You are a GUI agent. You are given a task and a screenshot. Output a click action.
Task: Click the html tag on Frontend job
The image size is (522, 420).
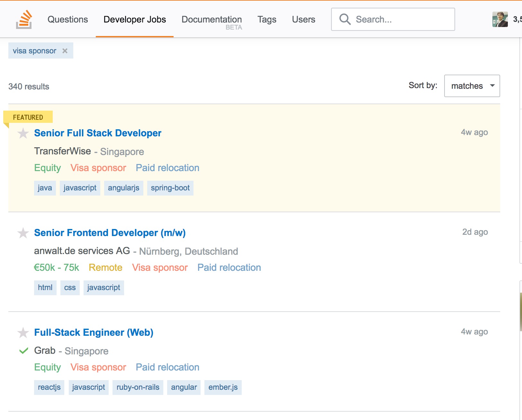(x=45, y=288)
